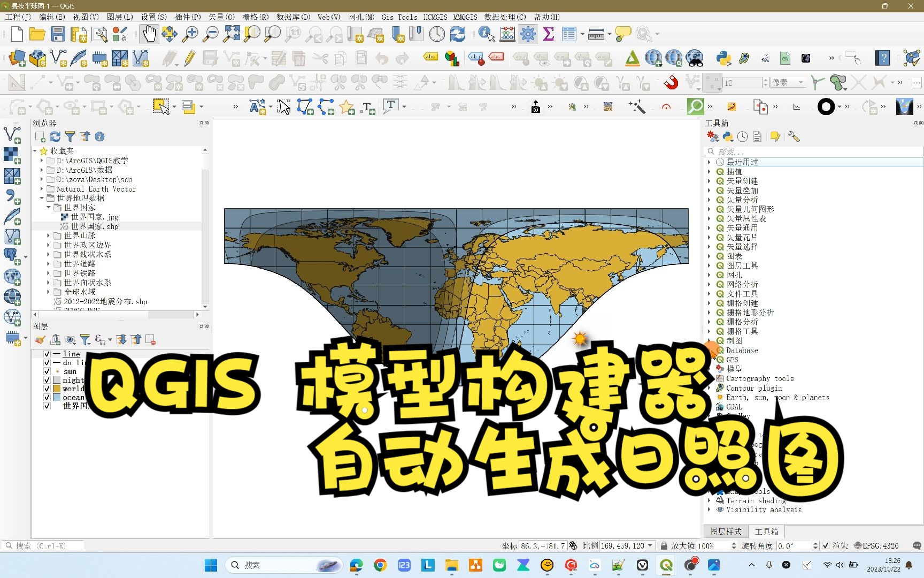Select the Pan Map tool
Image resolution: width=924 pixels, height=578 pixels.
pos(149,34)
